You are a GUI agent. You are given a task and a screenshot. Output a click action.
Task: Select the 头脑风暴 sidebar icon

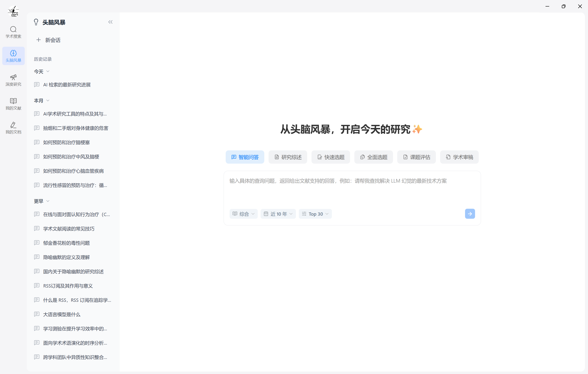[x=13, y=56]
